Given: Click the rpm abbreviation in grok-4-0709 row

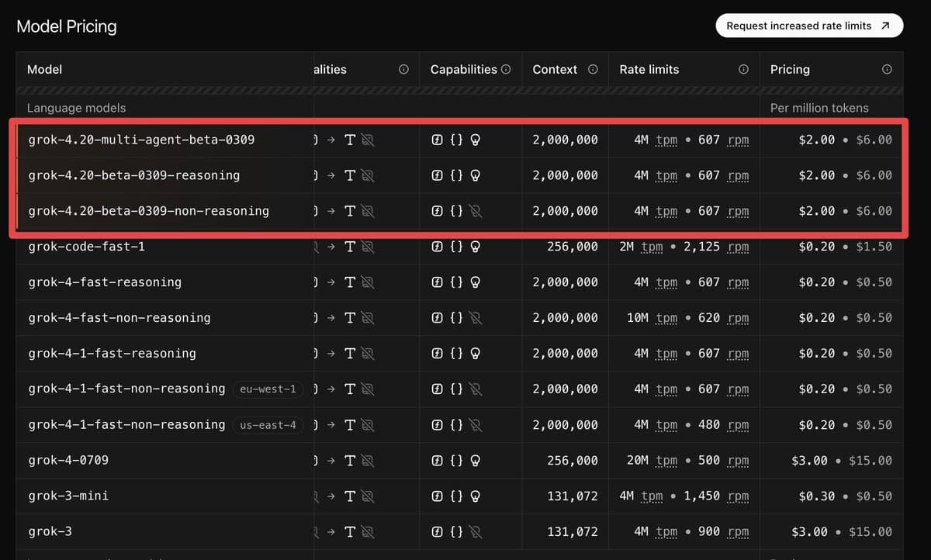Looking at the screenshot, I should point(739,461).
